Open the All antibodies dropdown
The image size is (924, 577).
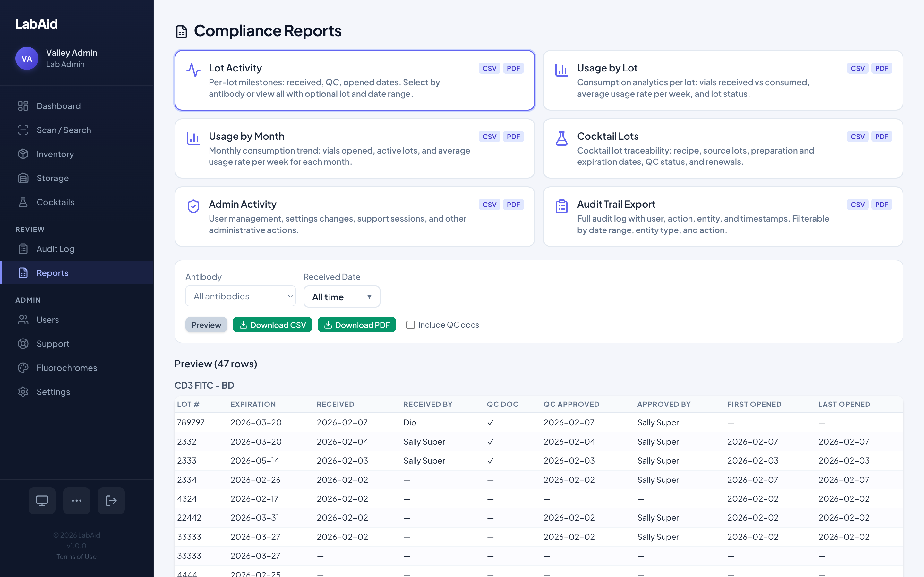pos(240,296)
